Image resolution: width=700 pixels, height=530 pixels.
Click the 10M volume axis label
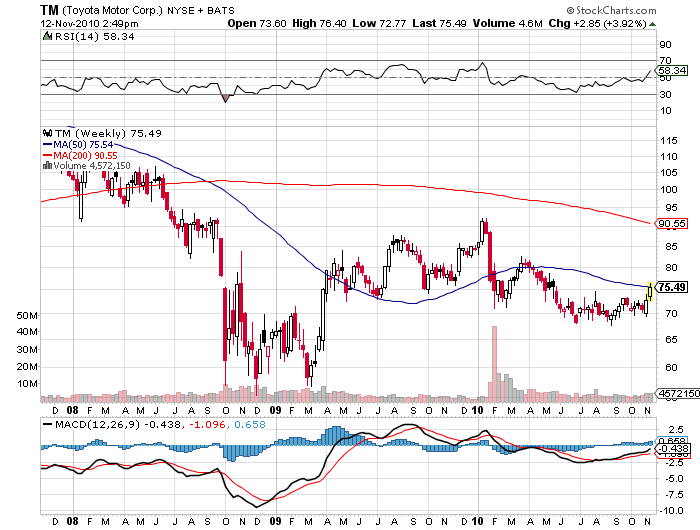point(27,384)
